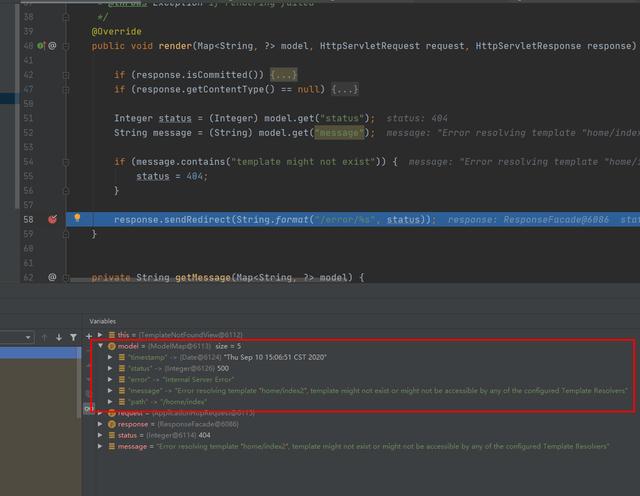The width and height of the screenshot is (640, 496).
Task: Click the highlighted "message" string on line 52
Action: pos(339,133)
